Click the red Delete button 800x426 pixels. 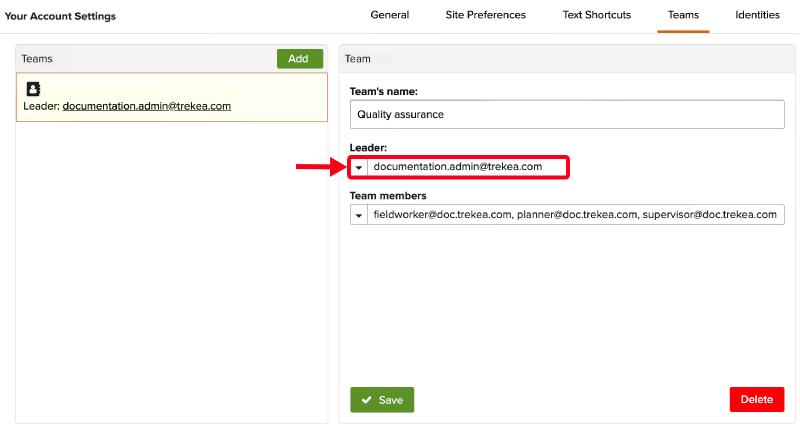[757, 400]
